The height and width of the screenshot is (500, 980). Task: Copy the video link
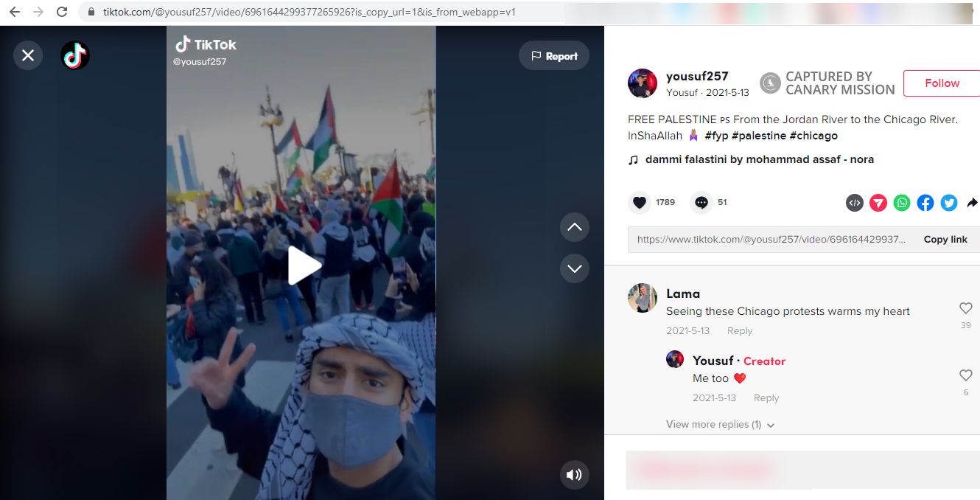[945, 239]
